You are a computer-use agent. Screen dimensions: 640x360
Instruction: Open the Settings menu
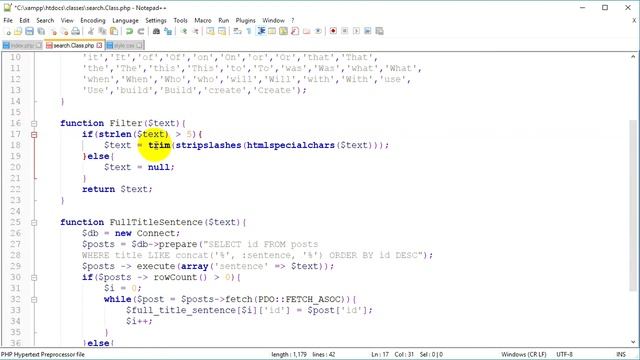(156, 20)
